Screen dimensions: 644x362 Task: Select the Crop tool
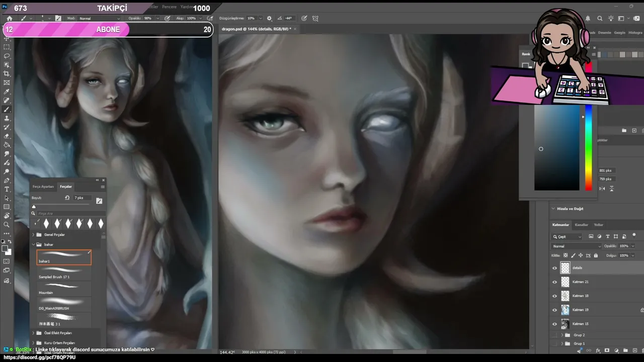click(x=7, y=74)
